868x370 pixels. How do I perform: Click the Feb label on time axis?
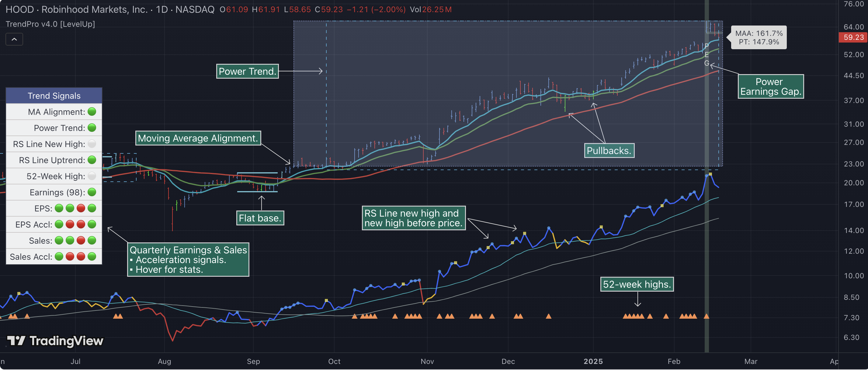coord(674,361)
